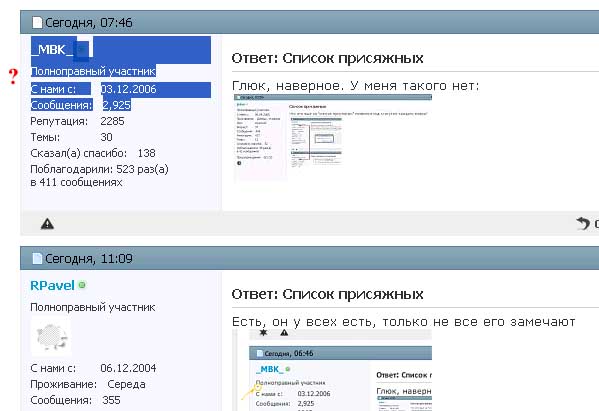Viewport: 599px width, 411px height.
Task: Click RPavel's join date '06.12.2004'
Action: click(128, 368)
